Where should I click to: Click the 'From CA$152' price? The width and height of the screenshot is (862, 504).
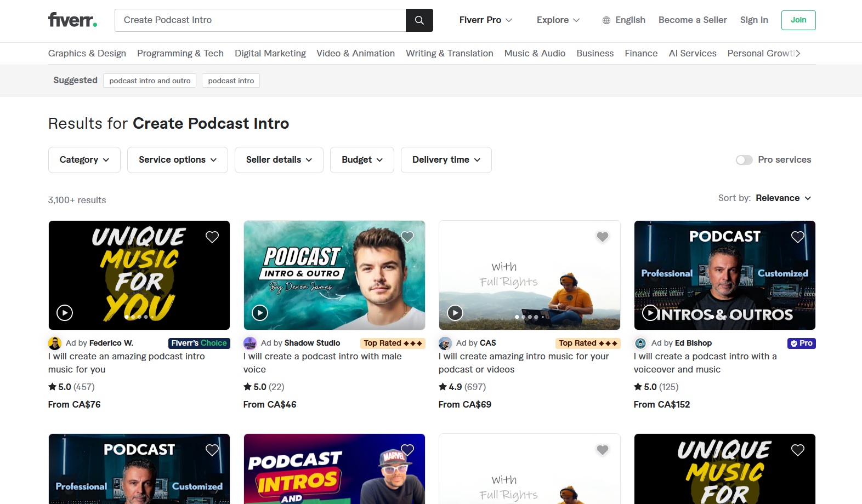pos(662,404)
